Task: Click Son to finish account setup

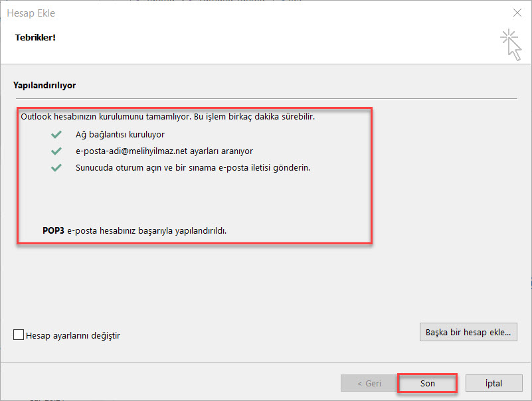Action: pyautogui.click(x=427, y=383)
